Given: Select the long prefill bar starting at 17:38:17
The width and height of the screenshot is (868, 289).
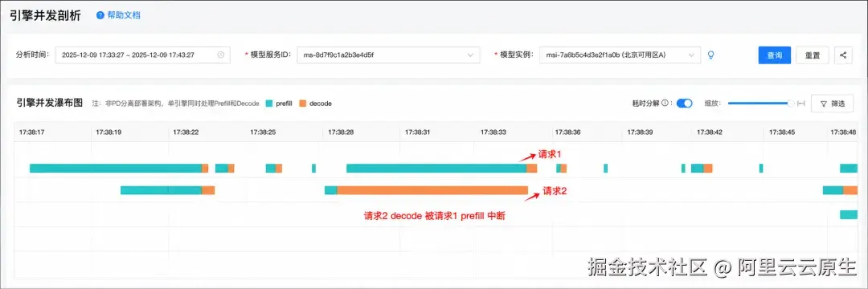Looking at the screenshot, I should (115, 169).
